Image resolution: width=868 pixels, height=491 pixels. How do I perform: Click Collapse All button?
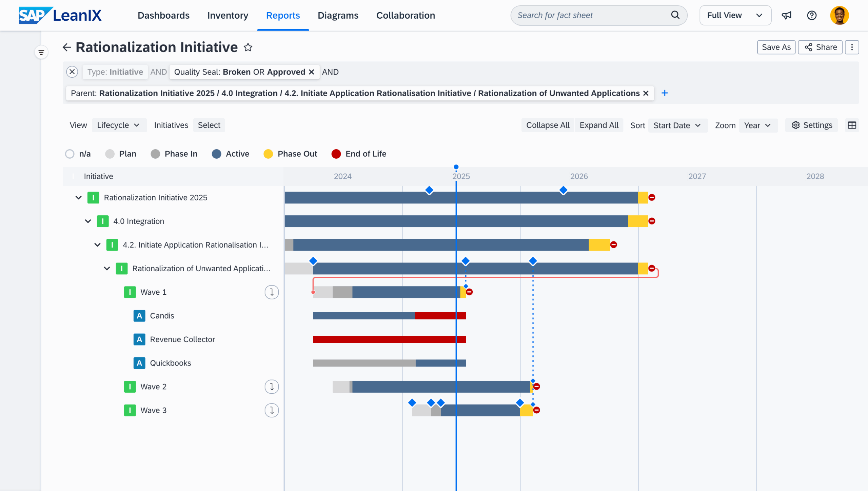548,125
